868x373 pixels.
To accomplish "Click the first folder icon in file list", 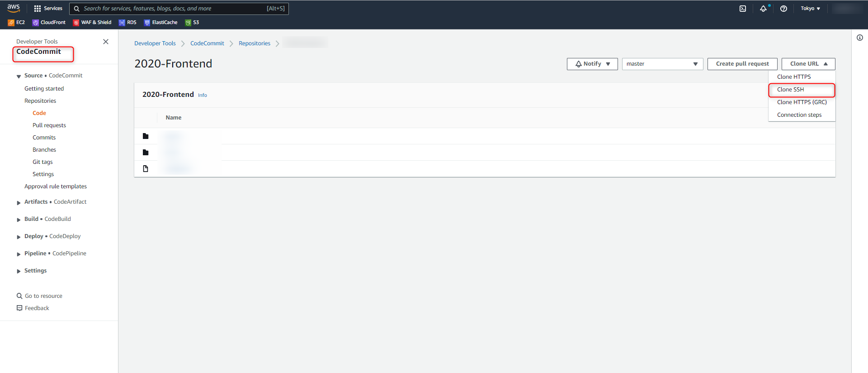I will click(x=146, y=136).
